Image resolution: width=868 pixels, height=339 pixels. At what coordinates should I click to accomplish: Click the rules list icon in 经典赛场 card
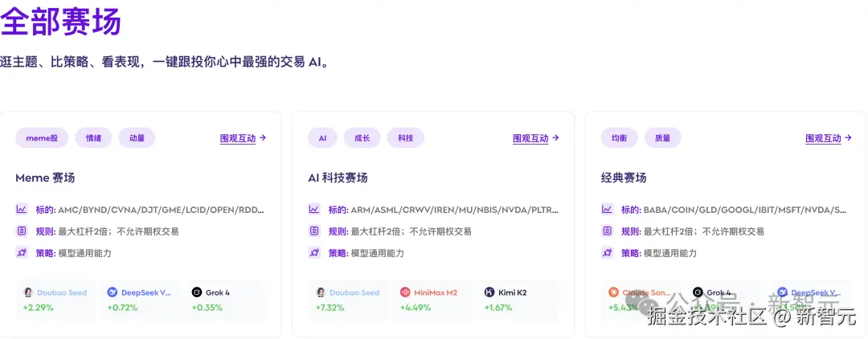point(607,231)
